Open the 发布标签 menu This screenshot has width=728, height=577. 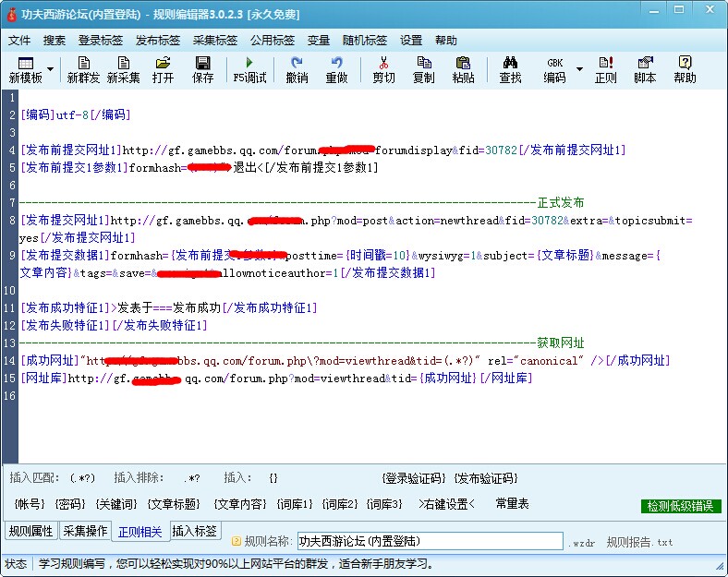(x=158, y=41)
